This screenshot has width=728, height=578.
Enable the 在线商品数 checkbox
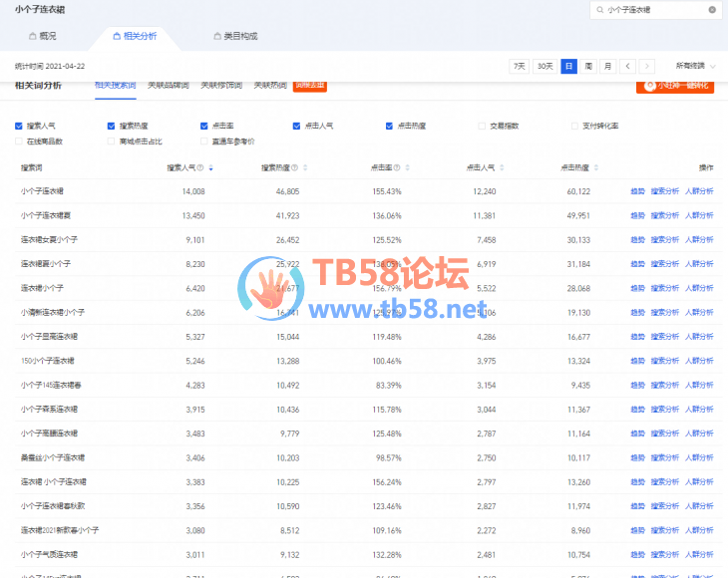click(x=19, y=142)
